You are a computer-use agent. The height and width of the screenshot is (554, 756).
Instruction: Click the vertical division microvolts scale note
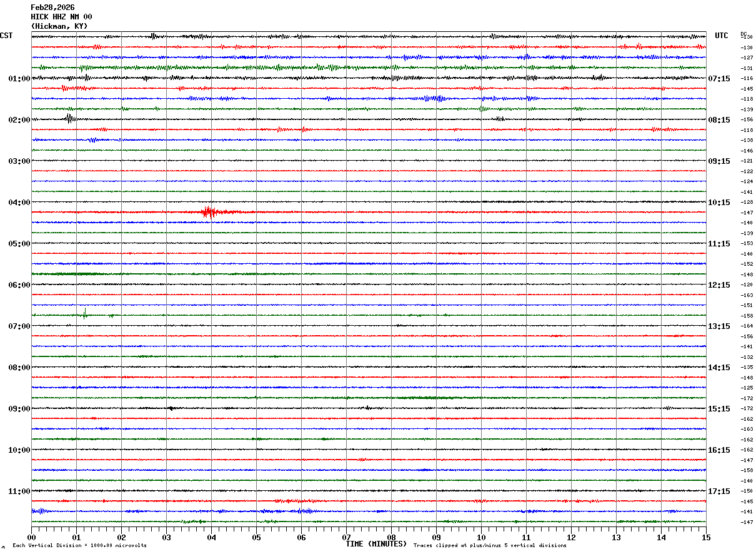[79, 545]
